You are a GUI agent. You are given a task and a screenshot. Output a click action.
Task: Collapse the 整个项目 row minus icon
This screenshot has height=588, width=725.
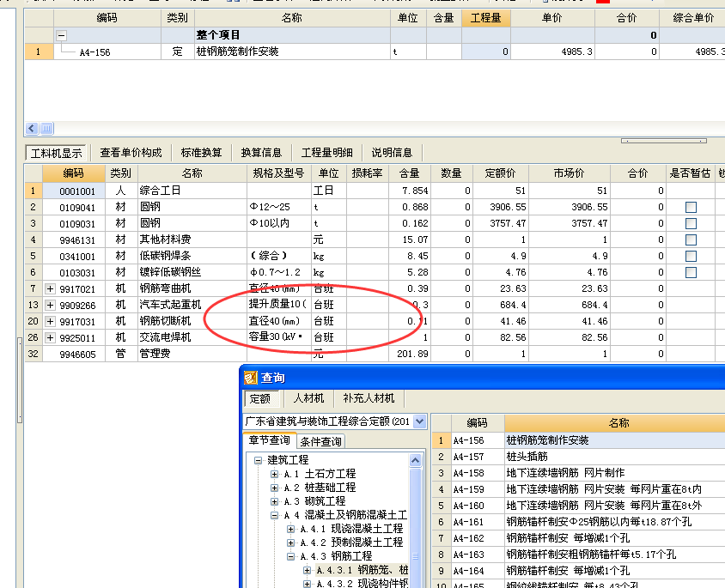click(x=62, y=35)
